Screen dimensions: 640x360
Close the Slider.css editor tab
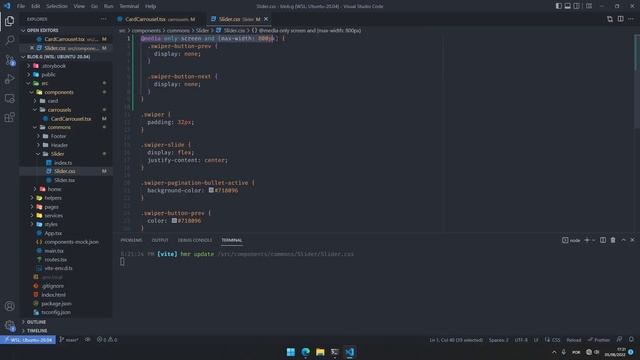(x=266, y=19)
